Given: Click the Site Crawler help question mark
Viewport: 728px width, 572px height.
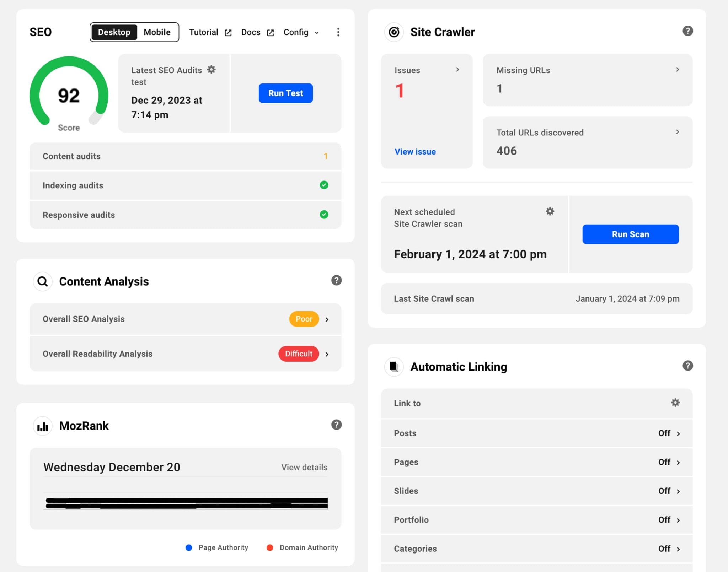Looking at the screenshot, I should click(687, 31).
